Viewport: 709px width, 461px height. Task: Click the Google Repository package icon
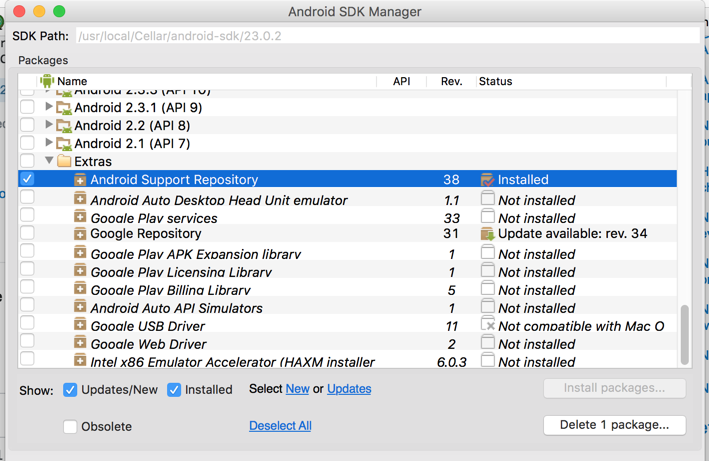click(x=80, y=234)
